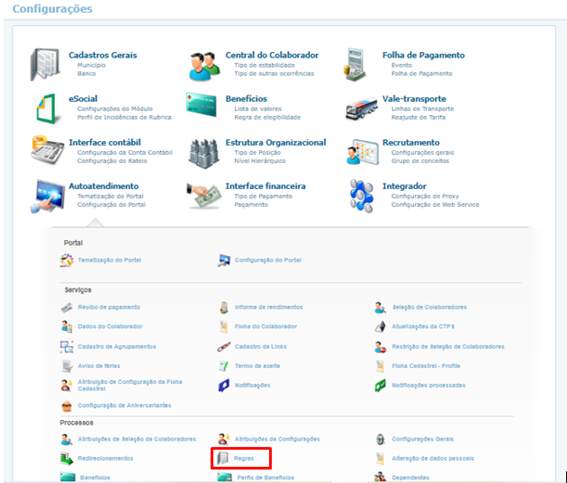Screen dimensions: 567x483
Task: Open the Cadastros Gerais binder icon
Action: 45,65
